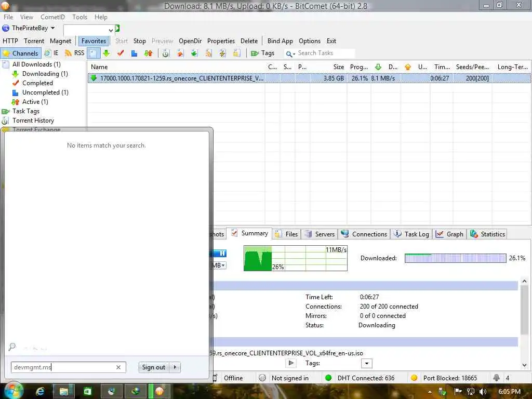532x399 pixels.
Task: Switch to the Graph tab
Action: click(450, 234)
